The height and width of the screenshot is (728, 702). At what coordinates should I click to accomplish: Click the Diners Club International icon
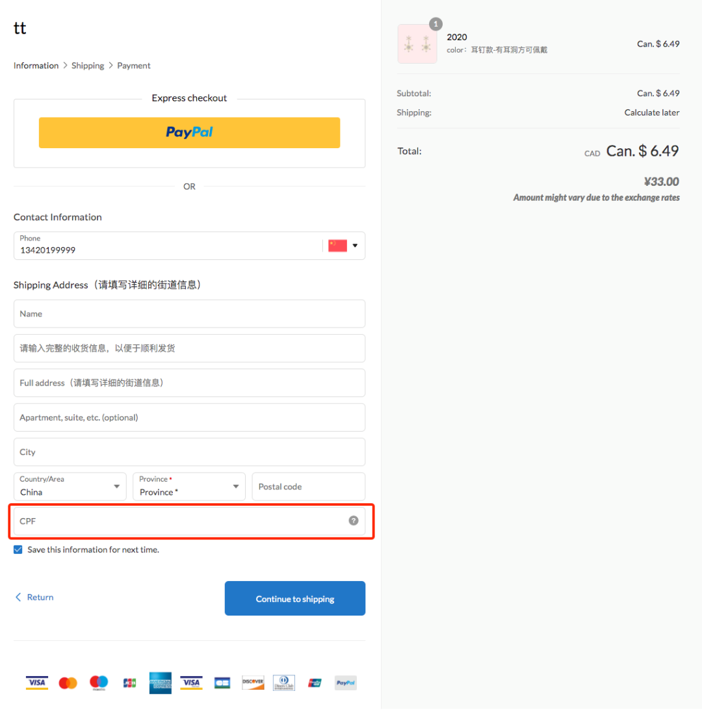[x=283, y=683]
